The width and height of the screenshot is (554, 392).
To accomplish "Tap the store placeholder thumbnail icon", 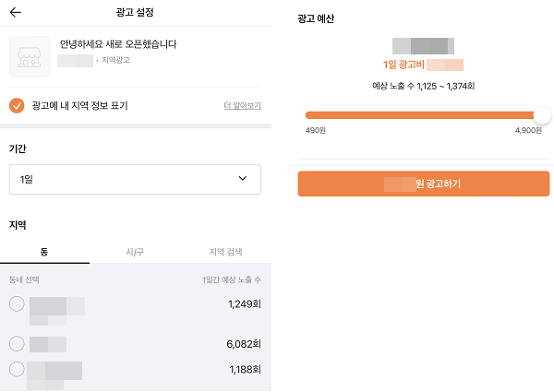I will pyautogui.click(x=30, y=57).
